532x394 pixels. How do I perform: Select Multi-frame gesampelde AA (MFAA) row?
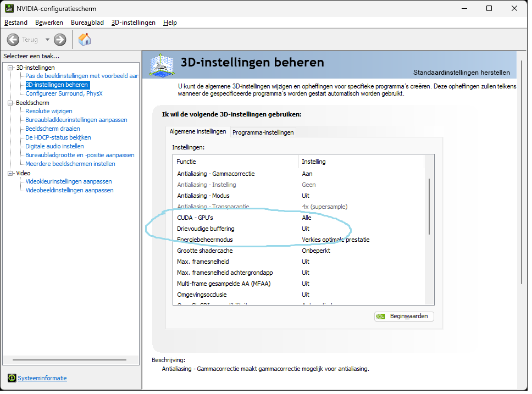tap(298, 284)
